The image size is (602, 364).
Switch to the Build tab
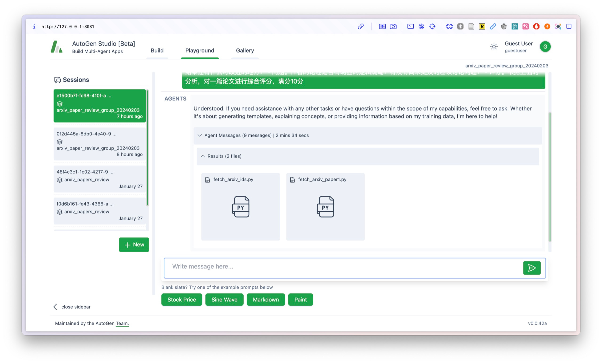point(157,51)
